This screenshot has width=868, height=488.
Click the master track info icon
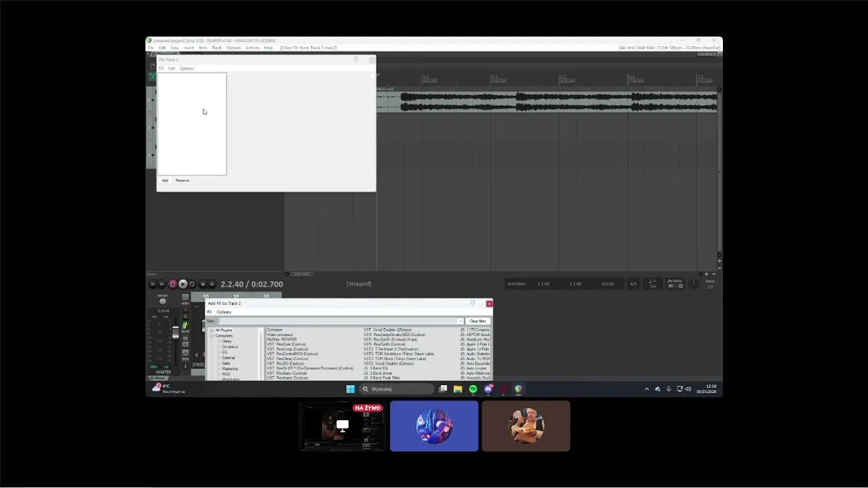pyautogui.click(x=185, y=365)
